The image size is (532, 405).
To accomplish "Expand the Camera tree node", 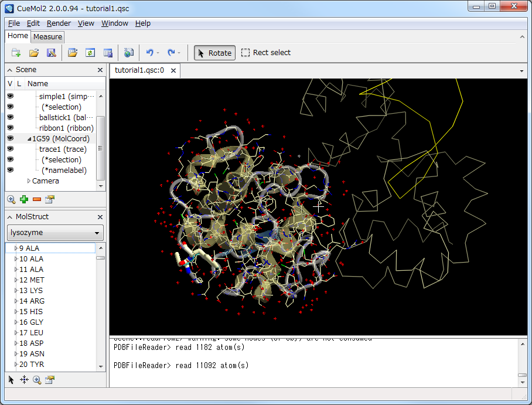I will click(x=29, y=181).
